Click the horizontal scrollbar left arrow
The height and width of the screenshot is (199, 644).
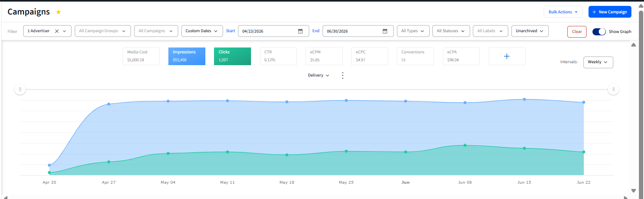click(x=5, y=197)
